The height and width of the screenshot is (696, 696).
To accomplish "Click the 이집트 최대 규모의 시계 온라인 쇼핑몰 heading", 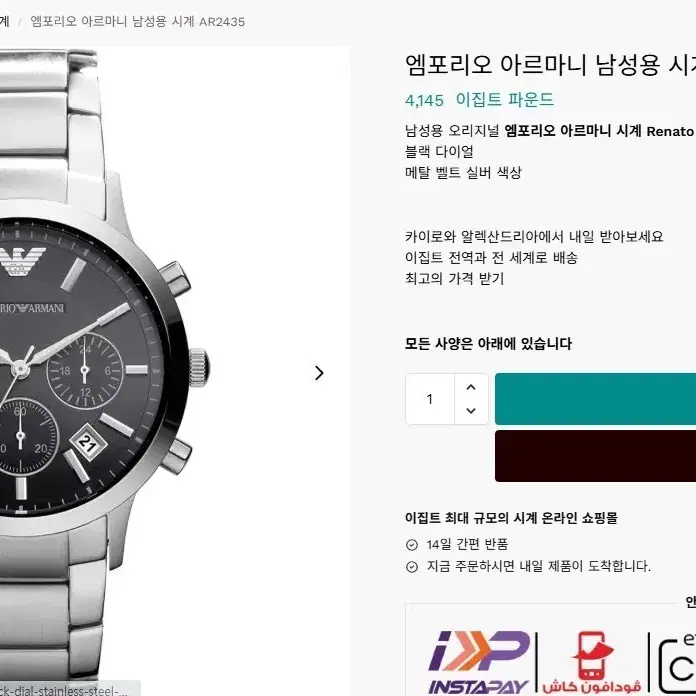I will pos(511,518).
